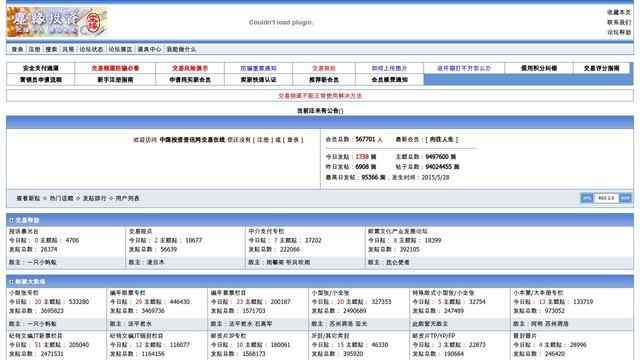Open the forum board with 392105 total posts

[x=398, y=231]
